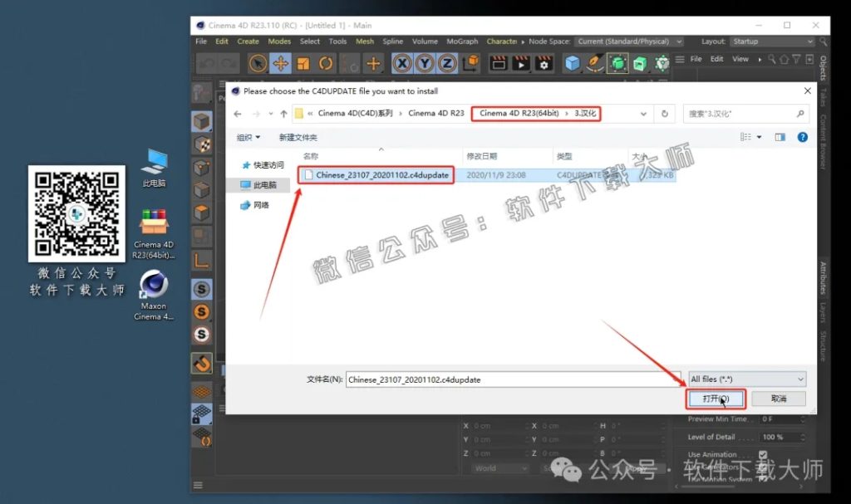The image size is (851, 504).
Task: Click the Rotate tool icon
Action: [x=326, y=63]
